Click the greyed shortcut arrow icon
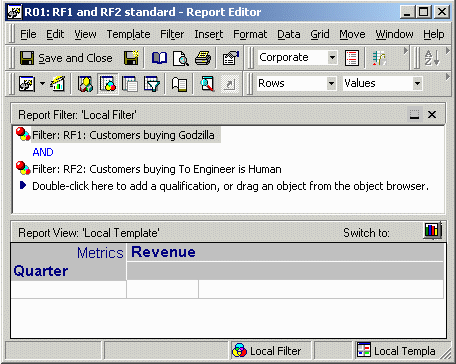Screen dimensions: 456x364 tap(230, 84)
